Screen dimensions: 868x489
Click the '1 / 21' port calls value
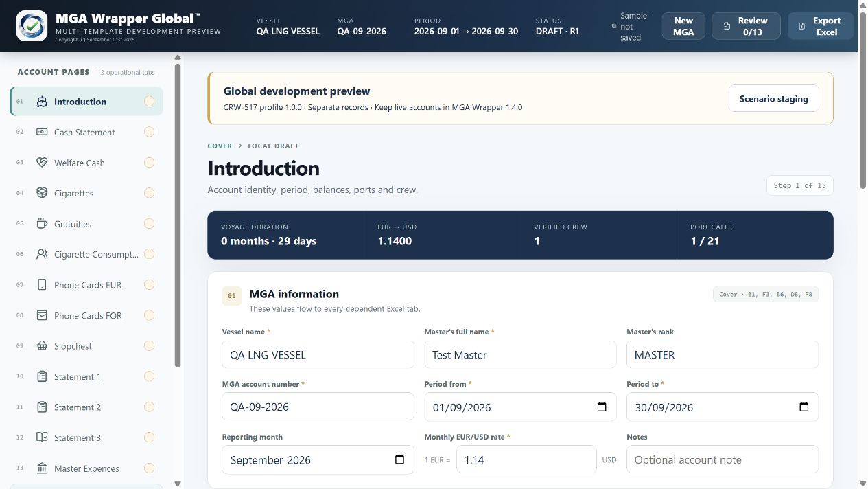pos(705,241)
